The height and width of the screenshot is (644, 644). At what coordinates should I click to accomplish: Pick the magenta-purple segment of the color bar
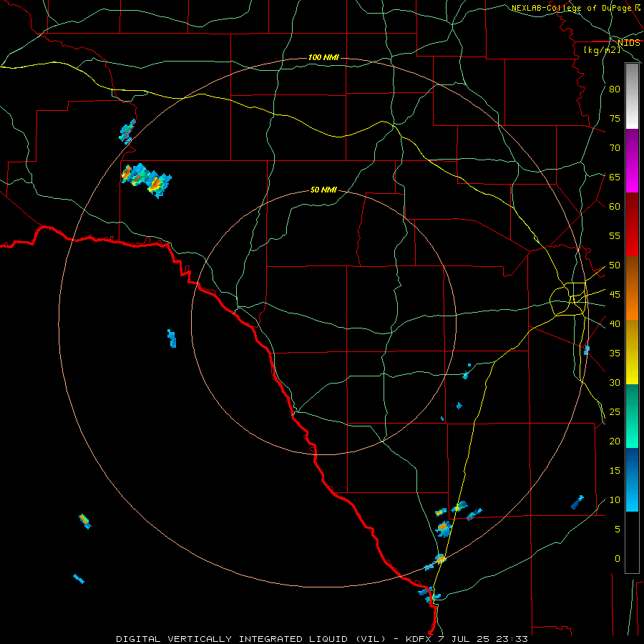click(x=632, y=161)
